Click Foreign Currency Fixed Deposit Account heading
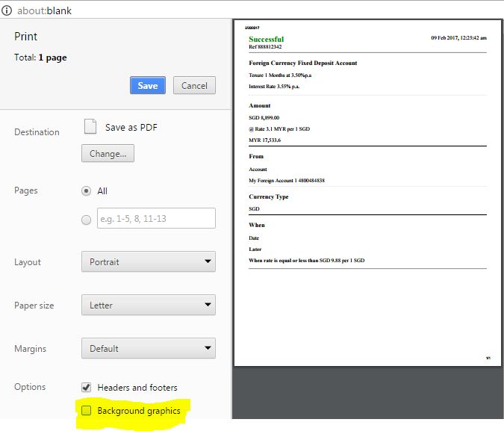The height and width of the screenshot is (431, 504). (x=303, y=63)
